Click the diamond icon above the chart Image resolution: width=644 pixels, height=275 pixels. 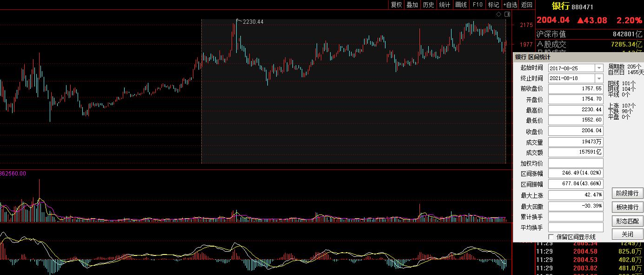coord(498,14)
